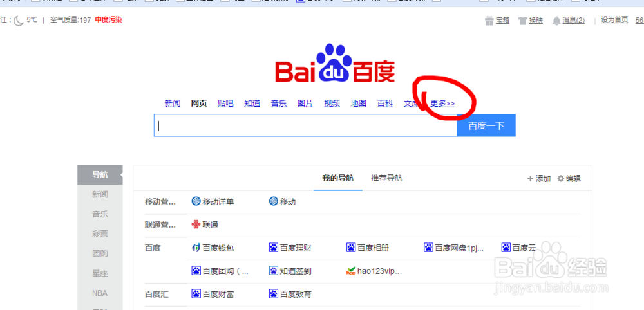This screenshot has width=644, height=310.
Task: Open the 地图 link
Action: point(358,104)
